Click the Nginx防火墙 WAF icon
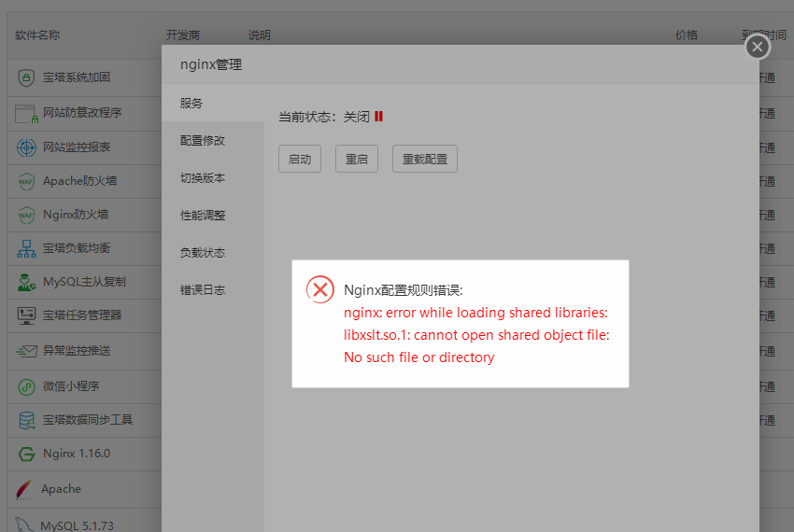The height and width of the screenshot is (532, 794). coord(26,215)
